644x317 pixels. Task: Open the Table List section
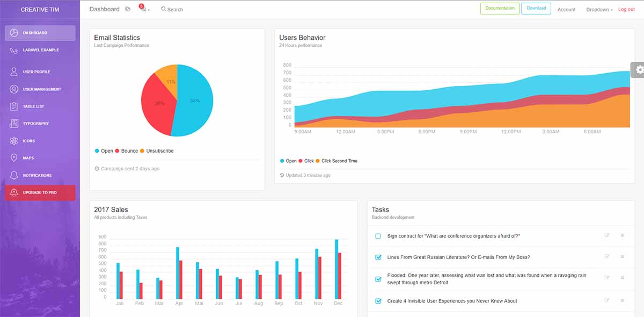[x=13, y=106]
